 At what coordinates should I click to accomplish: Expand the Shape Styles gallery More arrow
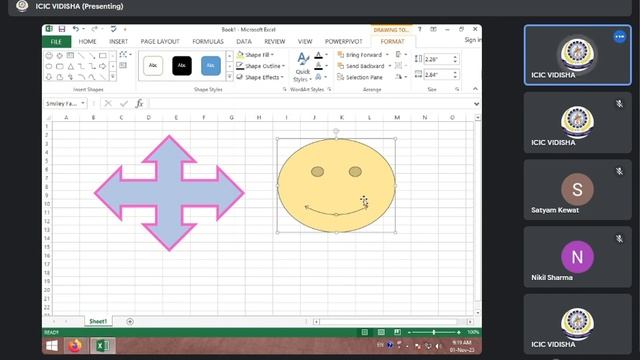click(229, 77)
